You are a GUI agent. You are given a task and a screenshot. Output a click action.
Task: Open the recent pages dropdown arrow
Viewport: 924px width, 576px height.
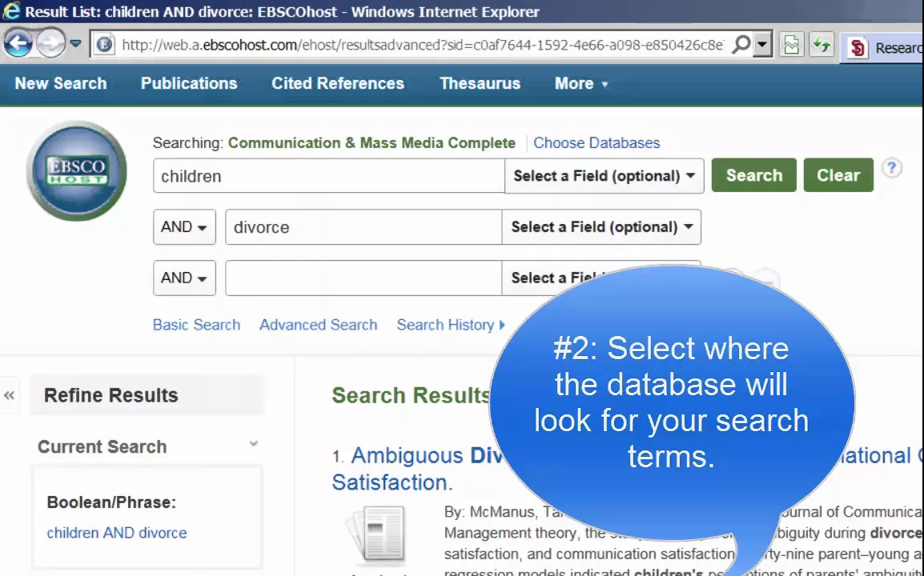pyautogui.click(x=75, y=43)
